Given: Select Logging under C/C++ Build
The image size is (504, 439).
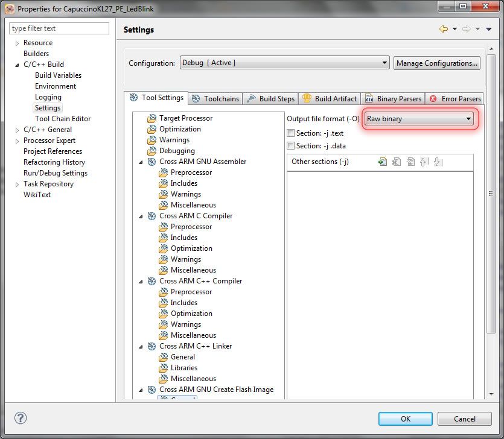Looking at the screenshot, I should click(48, 97).
